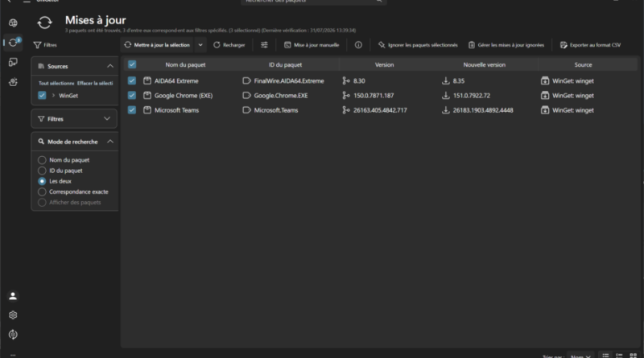Toggle the WinGet source checkbox
Viewport: 644px width, 358px height.
[x=42, y=95]
